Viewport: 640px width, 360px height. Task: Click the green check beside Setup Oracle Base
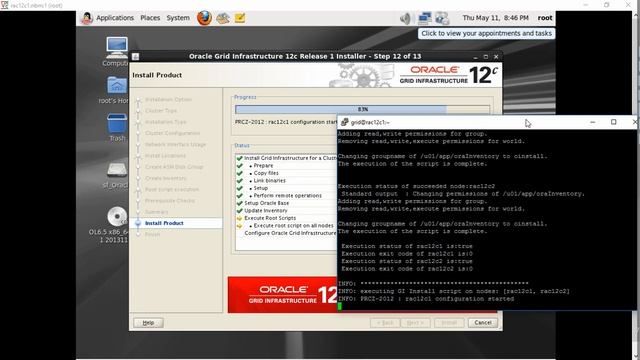(240, 203)
